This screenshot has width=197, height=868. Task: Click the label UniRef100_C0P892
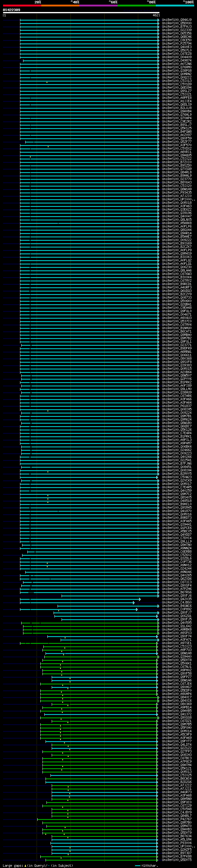[177, 609]
